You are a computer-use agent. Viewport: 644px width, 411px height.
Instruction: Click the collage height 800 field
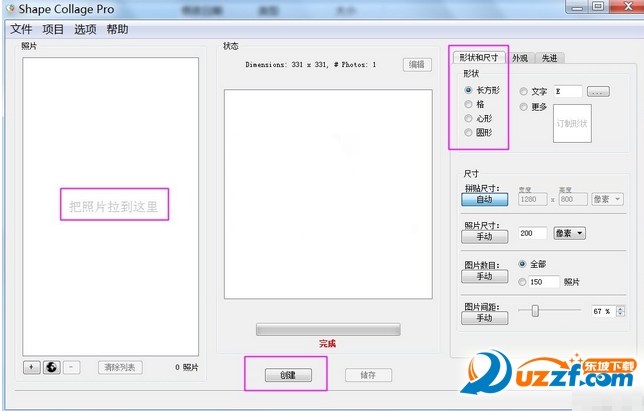coord(573,199)
